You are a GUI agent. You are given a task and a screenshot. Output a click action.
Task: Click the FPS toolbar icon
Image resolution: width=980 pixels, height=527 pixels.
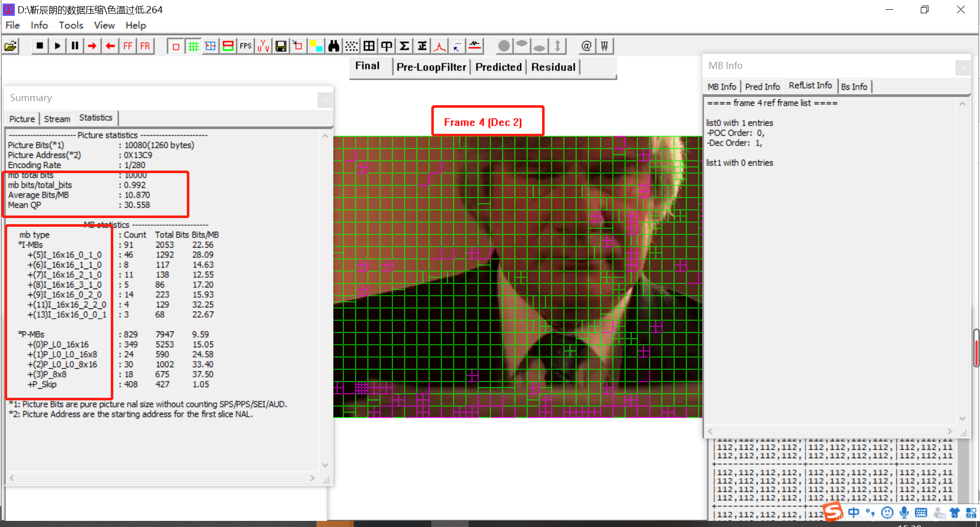(x=246, y=46)
